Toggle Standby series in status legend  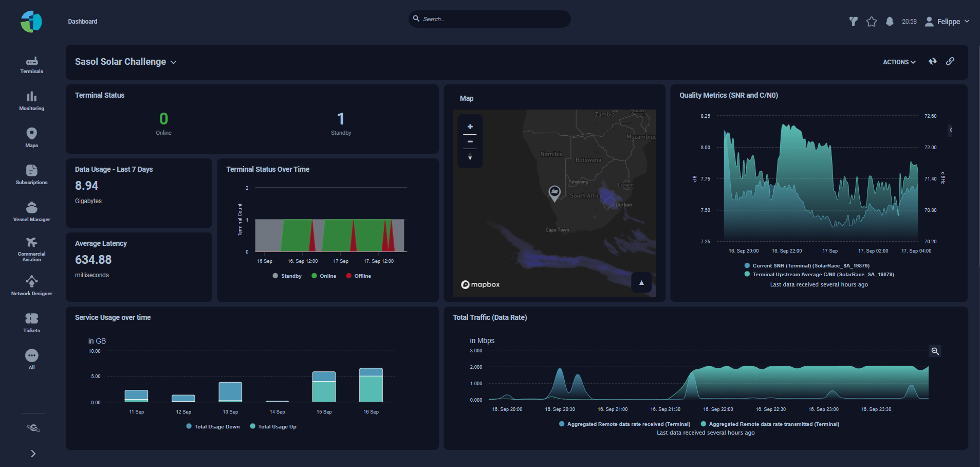coord(287,276)
